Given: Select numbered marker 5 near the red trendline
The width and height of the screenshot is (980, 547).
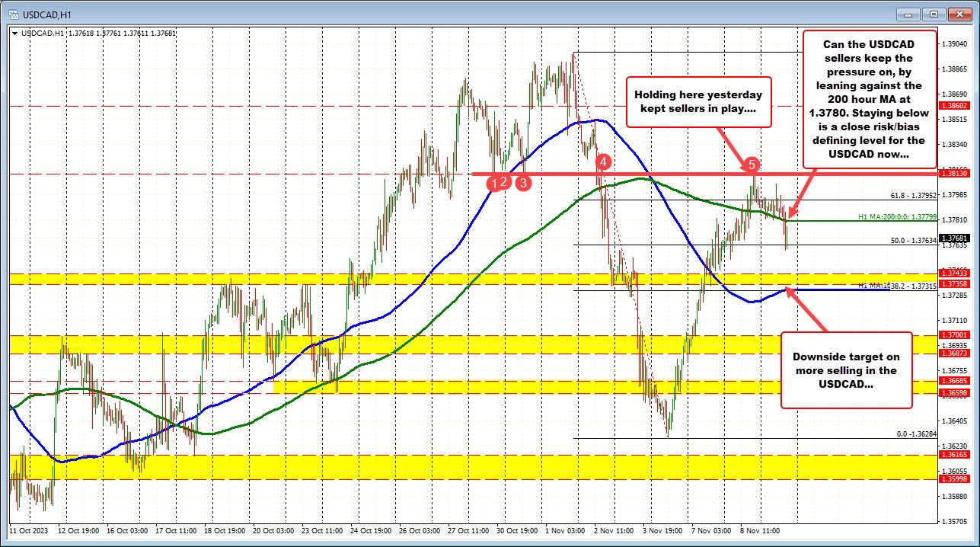Looking at the screenshot, I should 751,163.
